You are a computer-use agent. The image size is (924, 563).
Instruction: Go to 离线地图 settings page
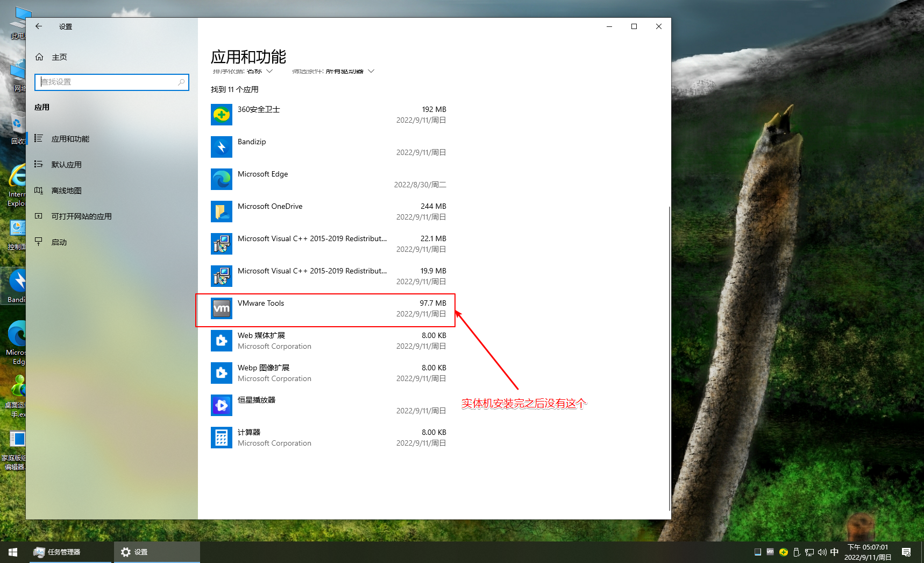[66, 191]
